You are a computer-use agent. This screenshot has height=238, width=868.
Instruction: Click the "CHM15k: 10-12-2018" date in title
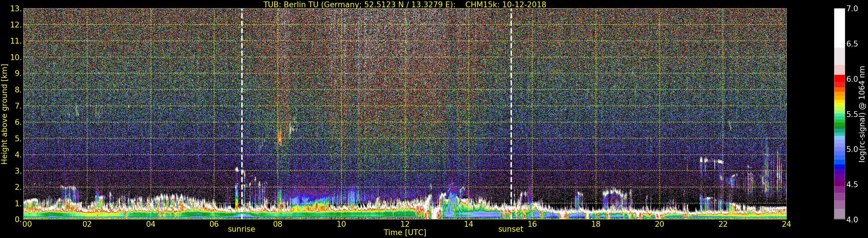click(x=505, y=4)
